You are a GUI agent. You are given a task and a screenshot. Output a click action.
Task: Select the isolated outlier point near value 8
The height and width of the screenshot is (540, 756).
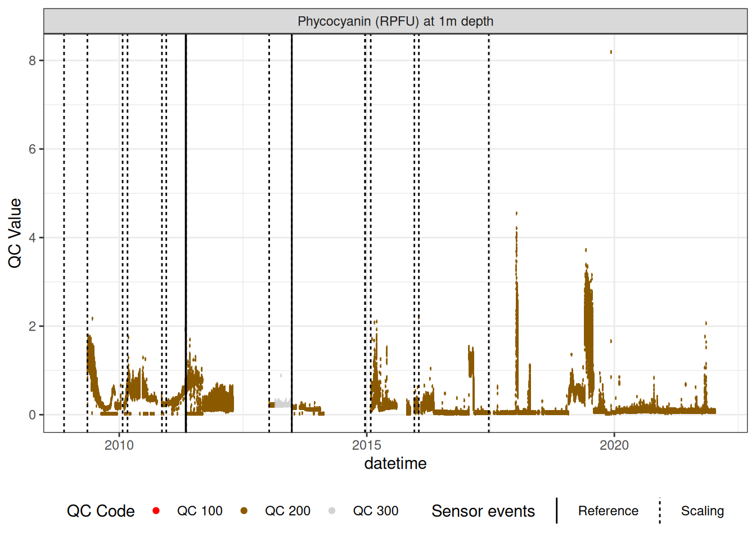point(611,52)
